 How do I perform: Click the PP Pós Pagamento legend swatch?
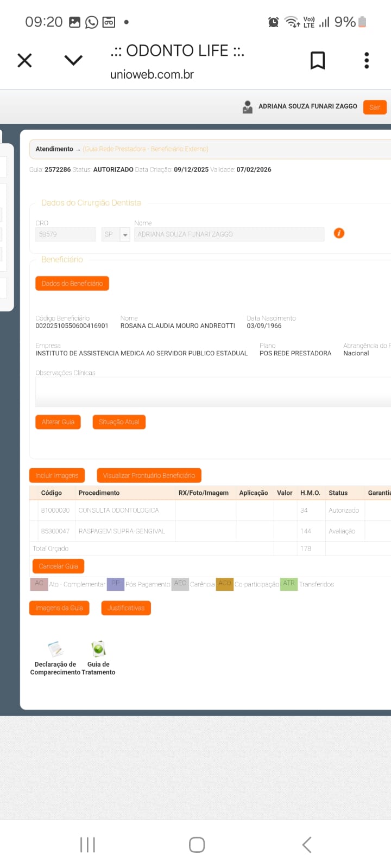tap(116, 584)
